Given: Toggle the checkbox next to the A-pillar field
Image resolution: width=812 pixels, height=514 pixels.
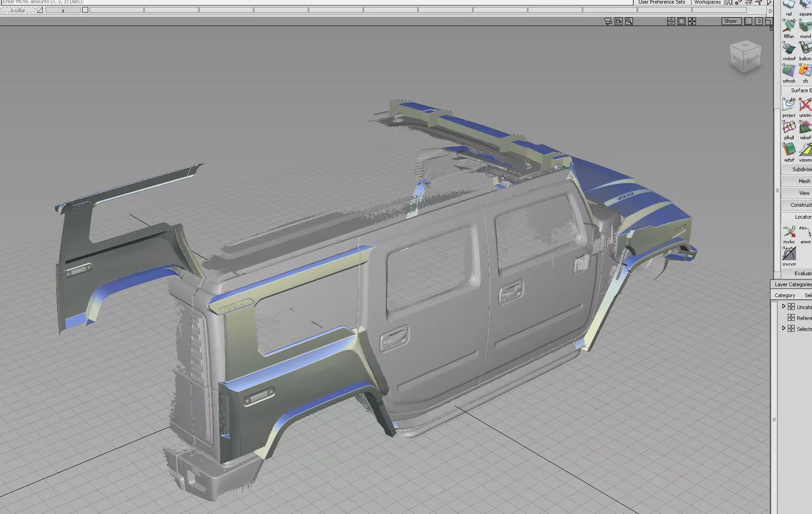Looking at the screenshot, I should point(85,10).
